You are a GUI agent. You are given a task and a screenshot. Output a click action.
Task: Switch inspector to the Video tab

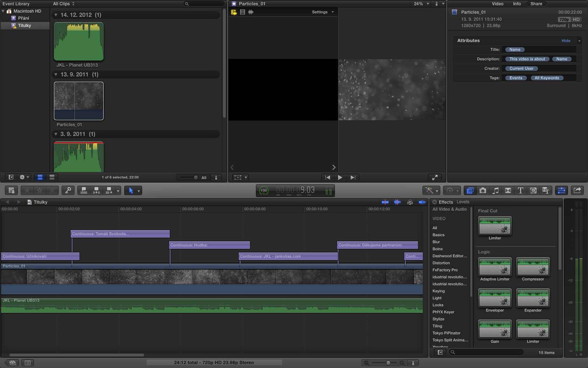(497, 4)
